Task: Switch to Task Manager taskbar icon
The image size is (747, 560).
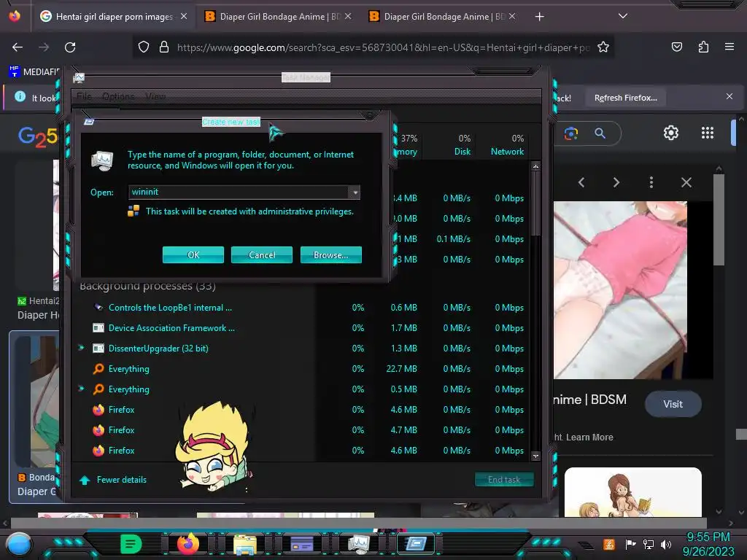Action: (358, 544)
